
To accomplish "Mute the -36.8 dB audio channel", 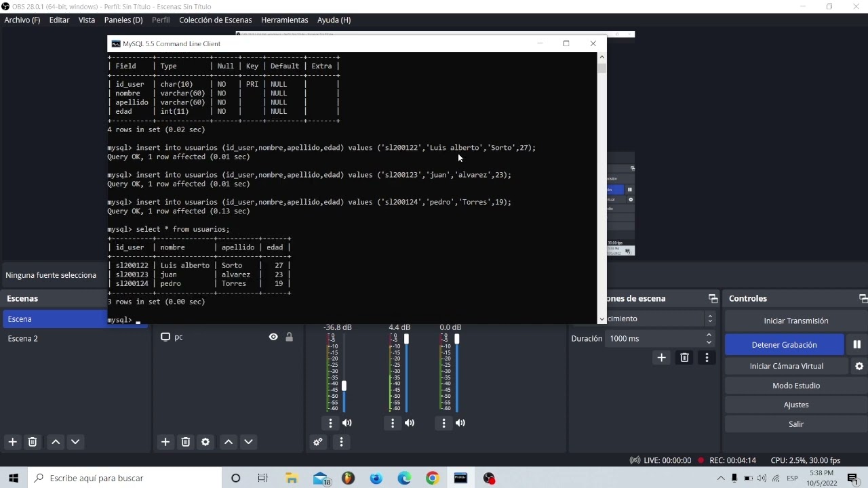I will click(347, 423).
